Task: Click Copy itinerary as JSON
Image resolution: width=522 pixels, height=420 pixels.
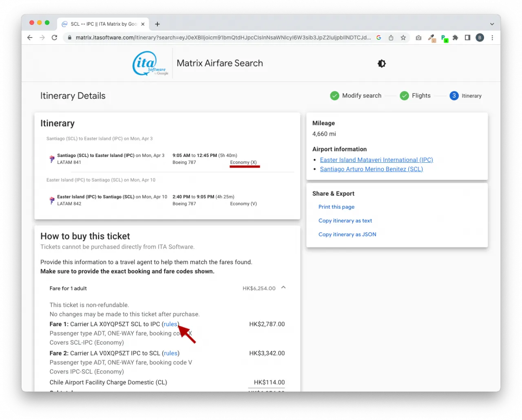Action: click(x=347, y=234)
